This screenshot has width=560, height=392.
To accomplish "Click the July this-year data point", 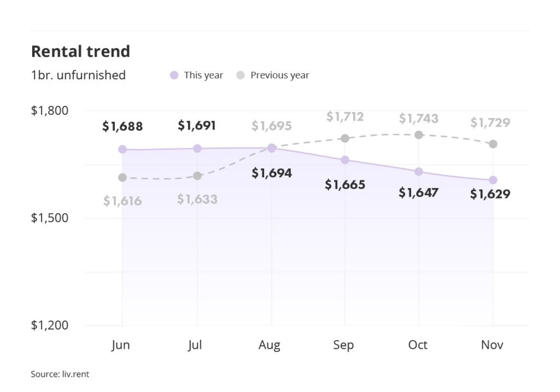I will [x=197, y=148].
